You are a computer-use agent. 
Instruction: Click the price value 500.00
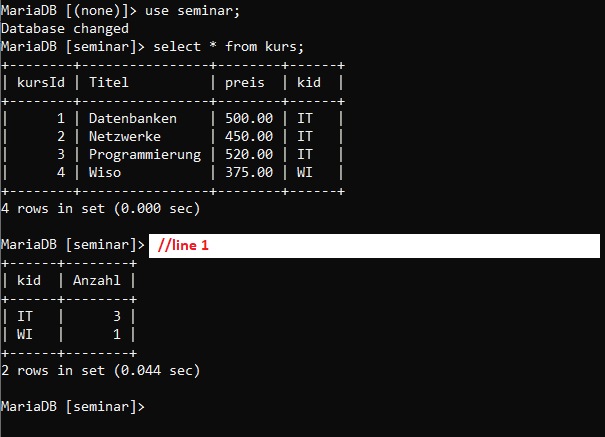(x=249, y=118)
